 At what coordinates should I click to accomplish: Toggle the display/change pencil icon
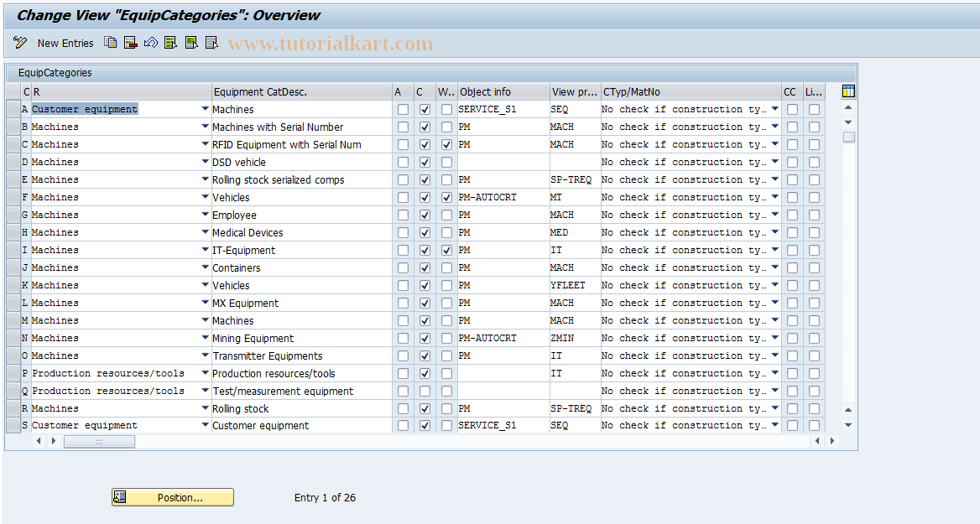pos(20,43)
